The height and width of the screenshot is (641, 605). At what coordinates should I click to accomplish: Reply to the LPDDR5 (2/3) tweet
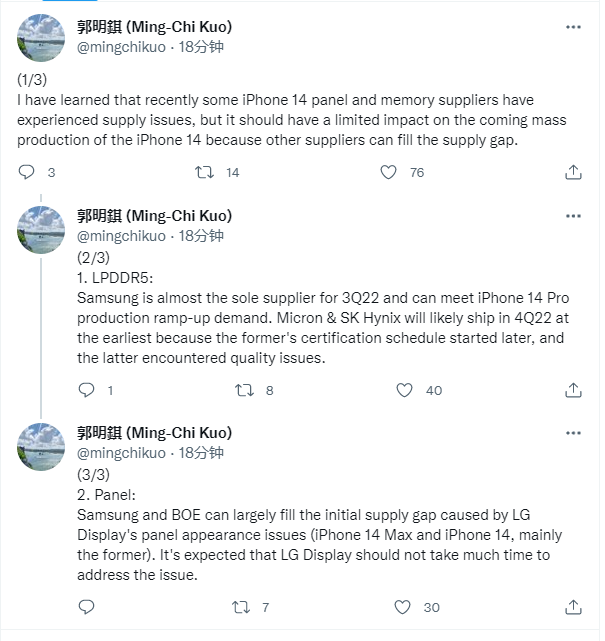coord(86,390)
